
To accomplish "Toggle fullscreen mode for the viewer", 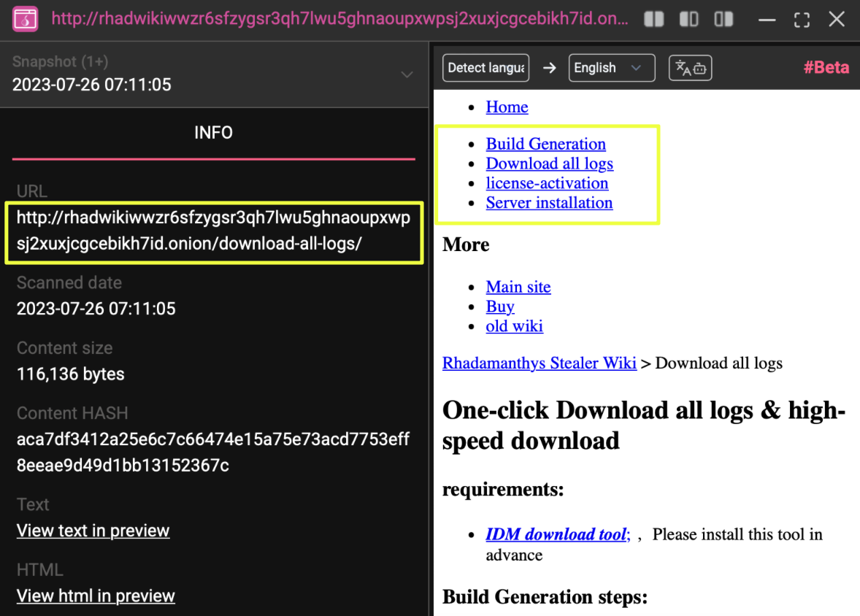I will pyautogui.click(x=802, y=20).
